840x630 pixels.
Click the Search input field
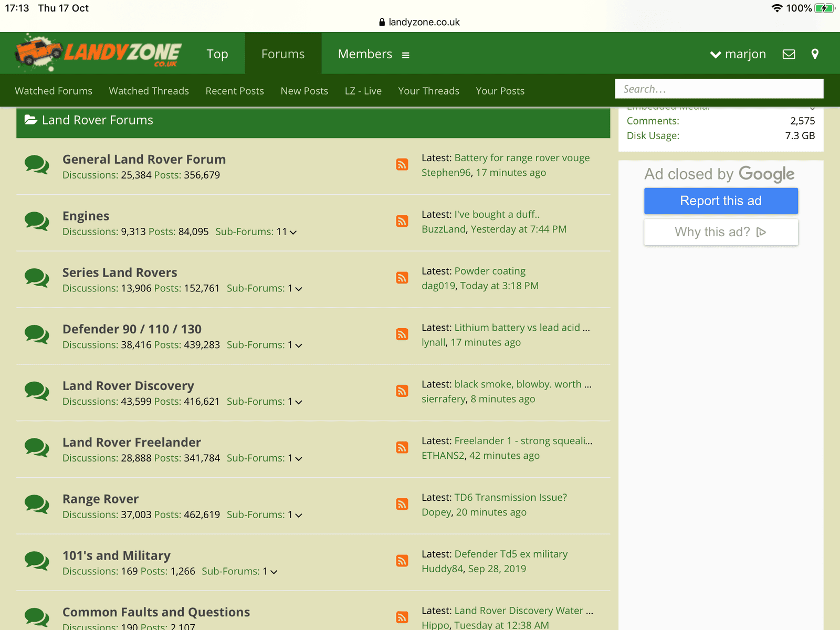point(719,89)
